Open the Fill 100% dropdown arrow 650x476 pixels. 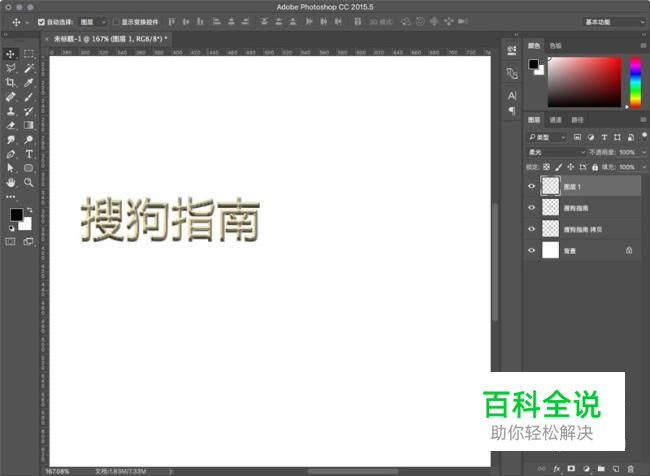pos(644,167)
